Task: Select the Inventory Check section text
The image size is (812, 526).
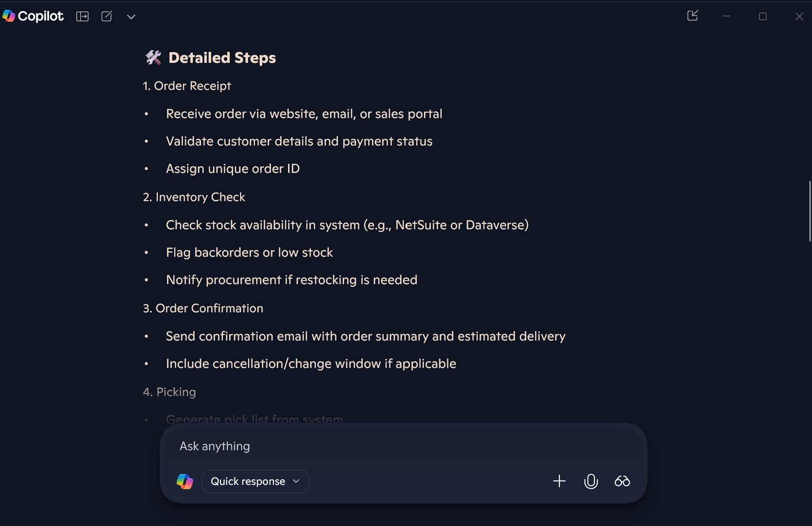Action: coord(194,197)
